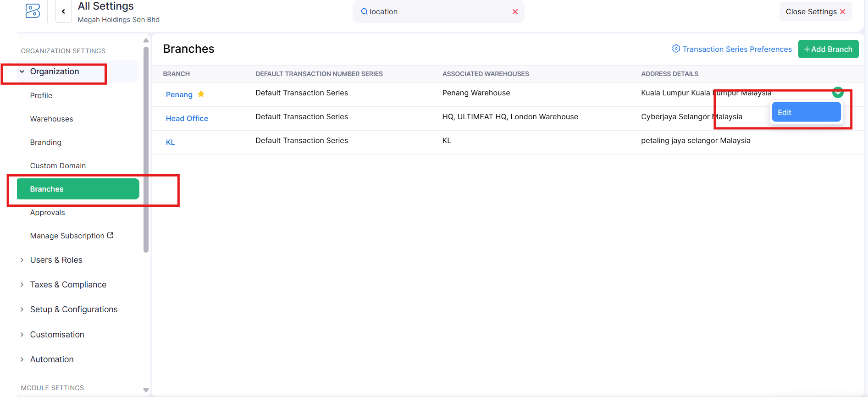Open the Head Office branch link
Viewport: 868px width, 397px height.
[x=187, y=118]
